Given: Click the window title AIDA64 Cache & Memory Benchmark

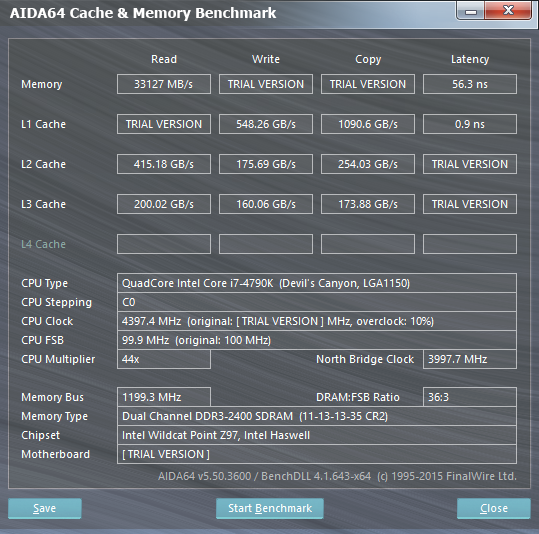Looking at the screenshot, I should [143, 13].
